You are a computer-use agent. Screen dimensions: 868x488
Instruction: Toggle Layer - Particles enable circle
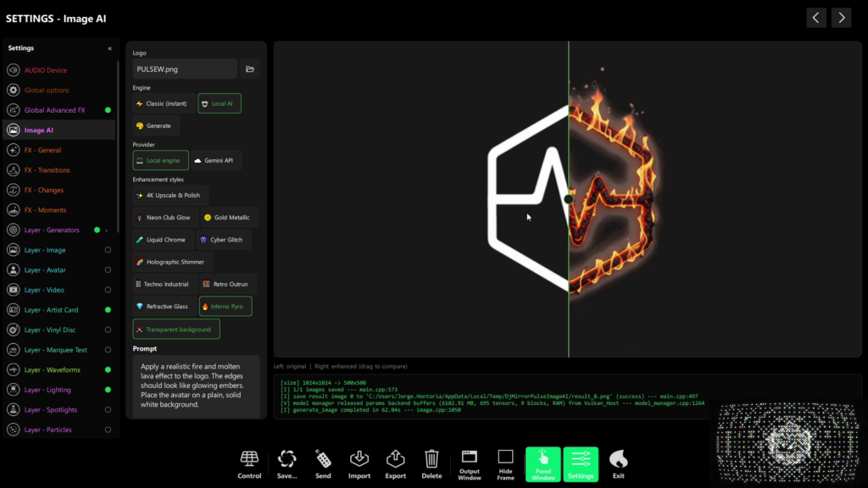point(108,430)
